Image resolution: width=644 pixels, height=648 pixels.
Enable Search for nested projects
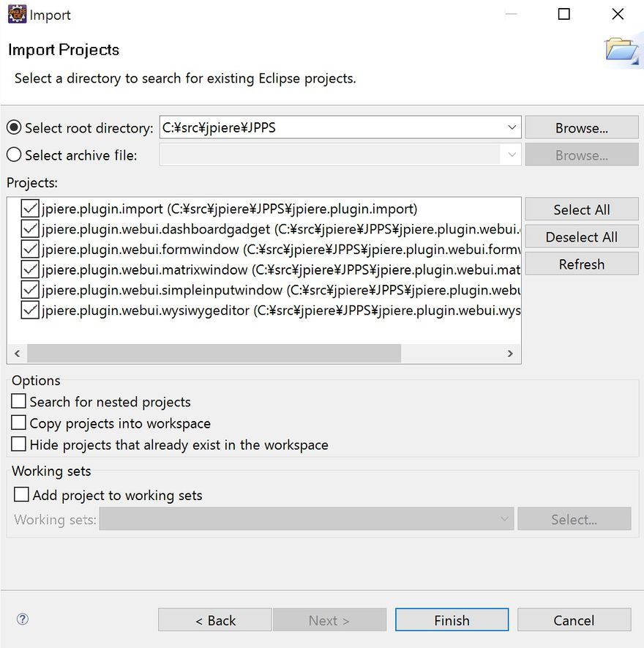(19, 401)
